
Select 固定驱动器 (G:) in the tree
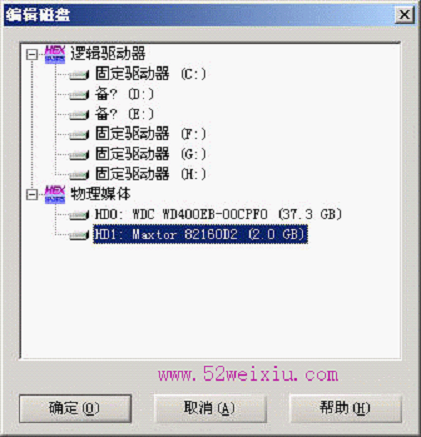tap(151, 154)
